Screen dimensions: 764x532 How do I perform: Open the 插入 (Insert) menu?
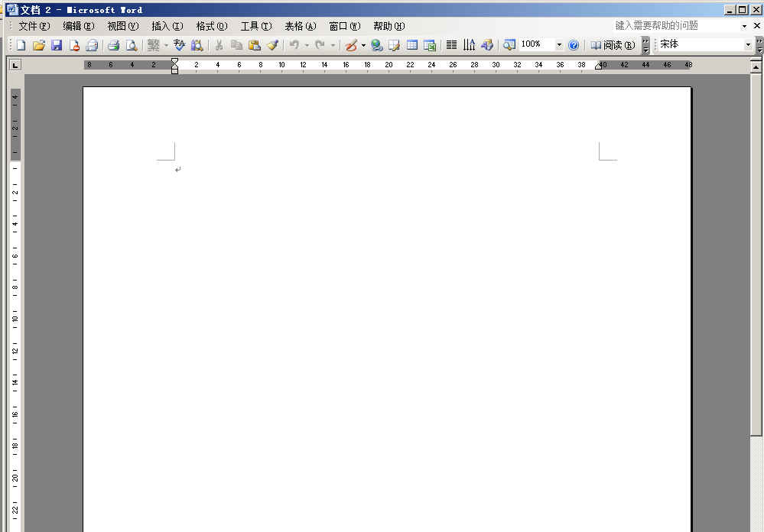pos(167,26)
